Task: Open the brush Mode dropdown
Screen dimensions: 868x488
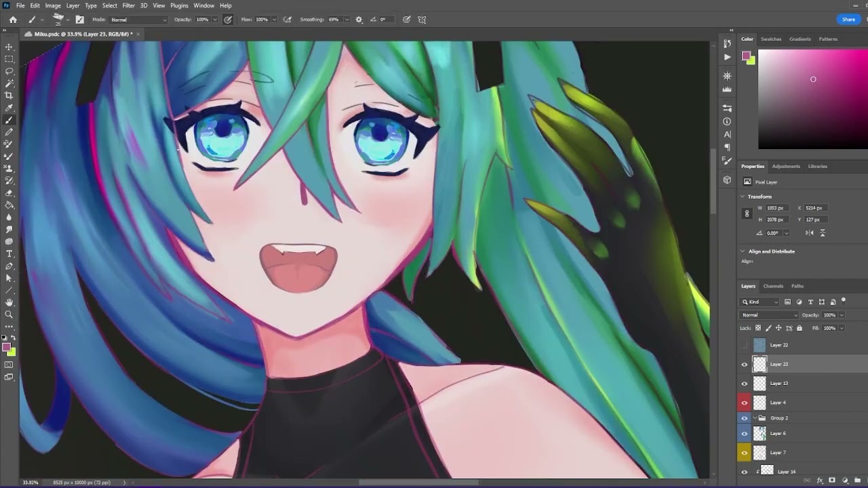Action: (139, 20)
